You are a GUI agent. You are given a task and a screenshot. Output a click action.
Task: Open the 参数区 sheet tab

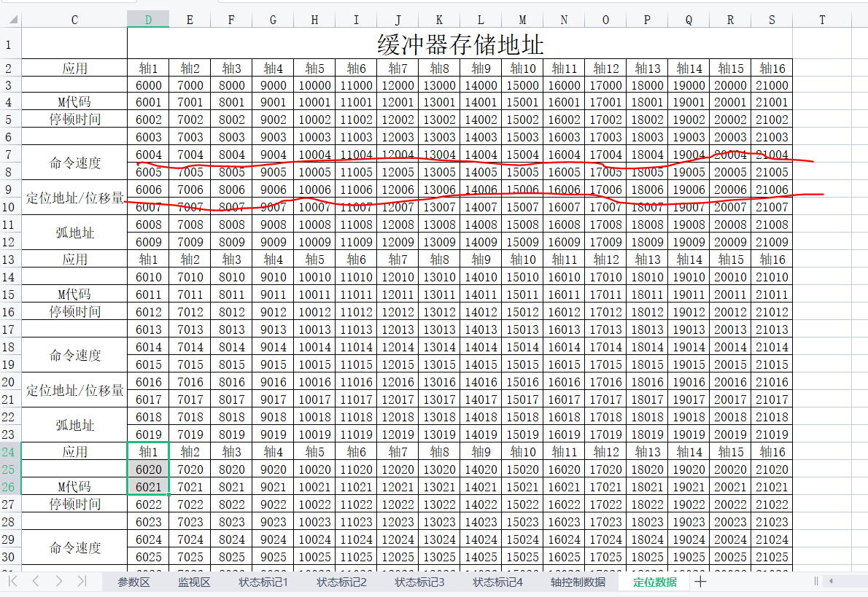133,582
